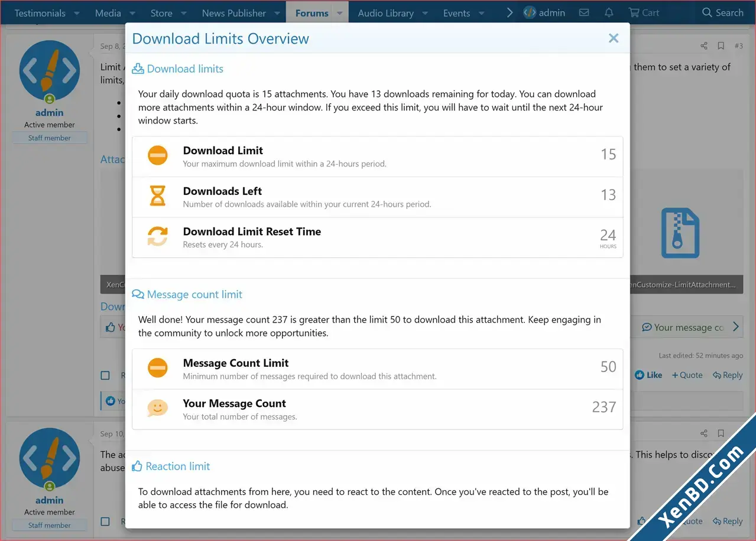
Task: Share the Sep 10 post using share icon
Action: click(703, 434)
